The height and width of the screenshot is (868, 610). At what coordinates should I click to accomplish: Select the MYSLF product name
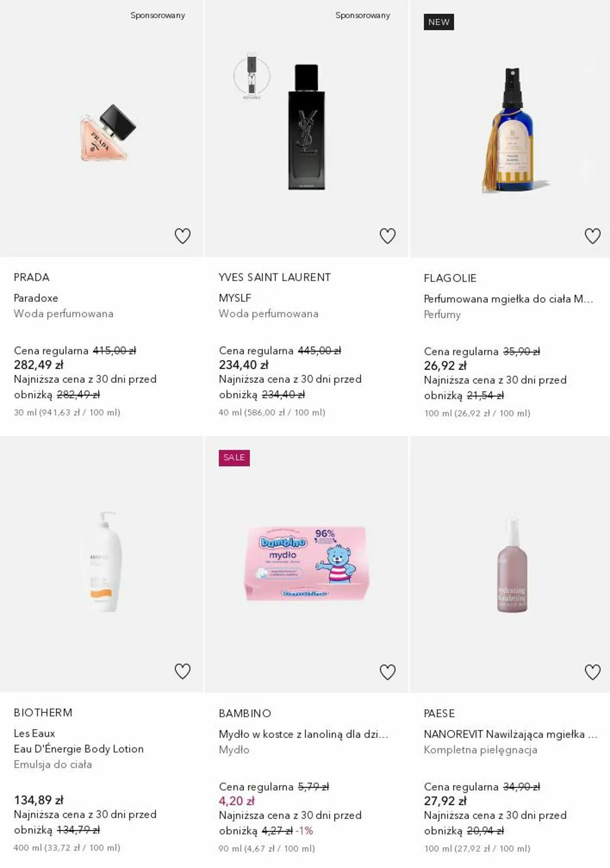point(235,298)
